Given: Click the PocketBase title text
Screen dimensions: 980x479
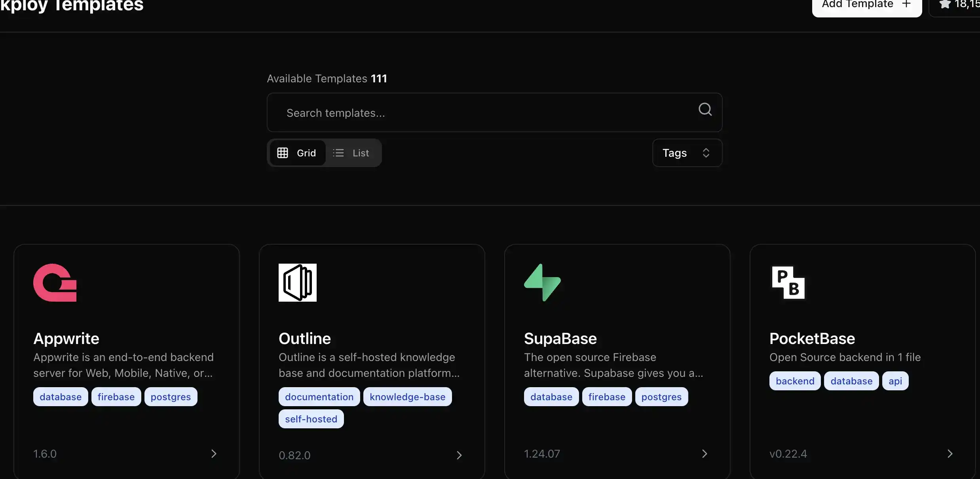Looking at the screenshot, I should (812, 338).
